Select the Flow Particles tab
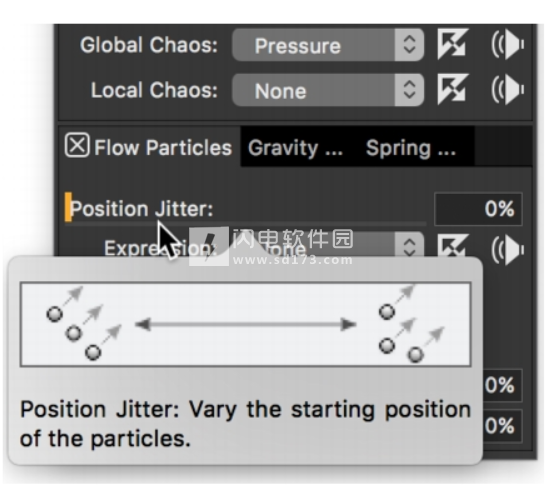Image resolution: width=558 pixels, height=493 pixels. pyautogui.click(x=163, y=147)
